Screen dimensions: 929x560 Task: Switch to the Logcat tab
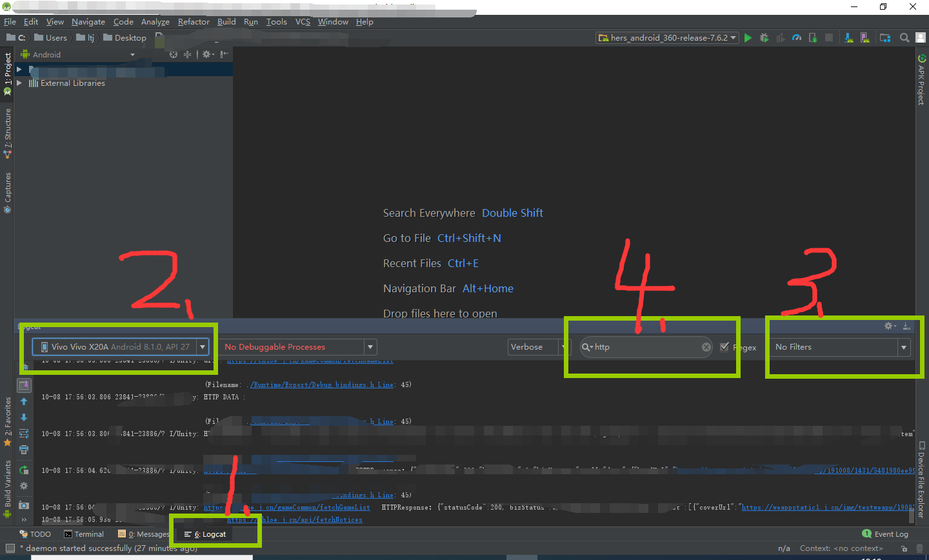pyautogui.click(x=205, y=534)
